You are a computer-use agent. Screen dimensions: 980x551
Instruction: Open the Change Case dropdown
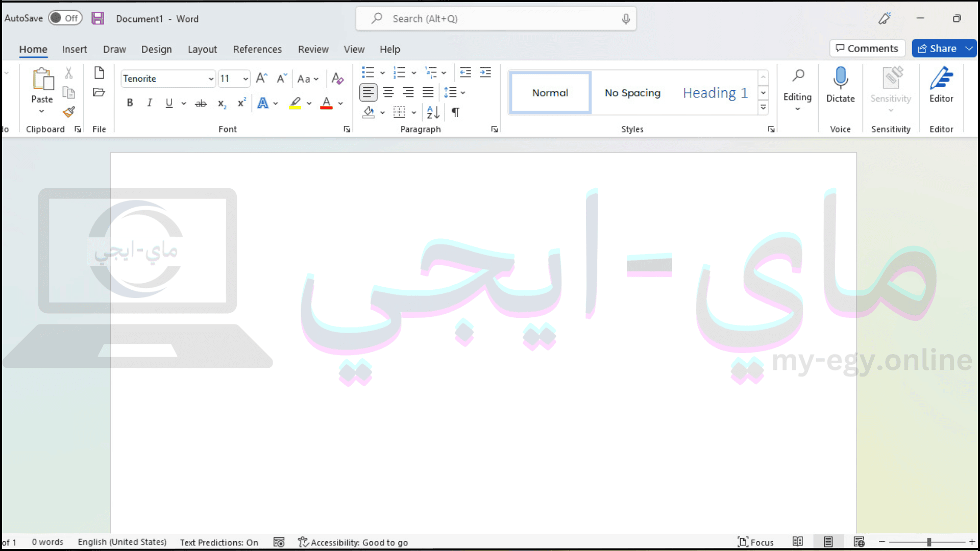point(308,79)
